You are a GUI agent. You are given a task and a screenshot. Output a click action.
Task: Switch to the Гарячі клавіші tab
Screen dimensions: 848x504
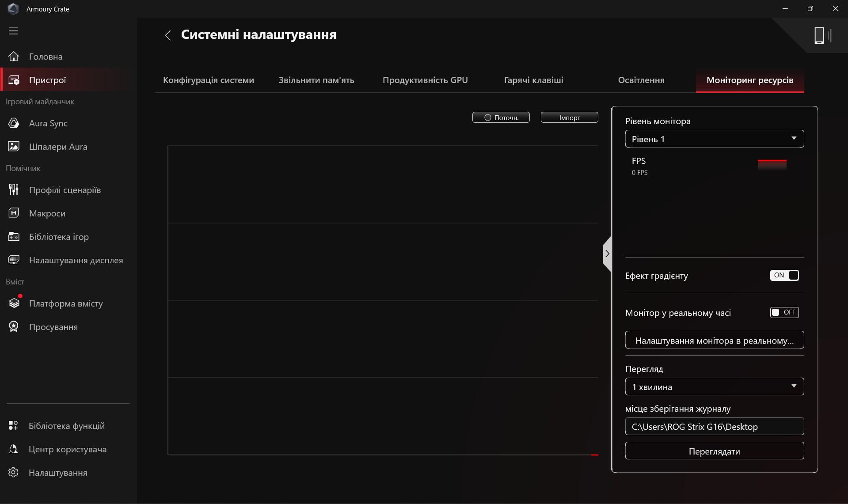pyautogui.click(x=533, y=80)
